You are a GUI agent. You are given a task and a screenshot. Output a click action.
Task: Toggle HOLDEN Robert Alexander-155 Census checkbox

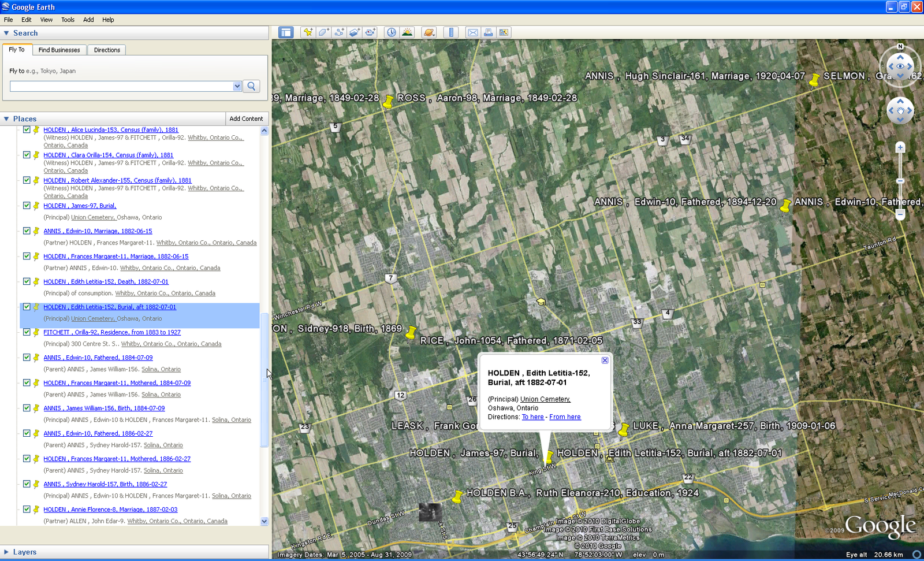click(x=27, y=180)
